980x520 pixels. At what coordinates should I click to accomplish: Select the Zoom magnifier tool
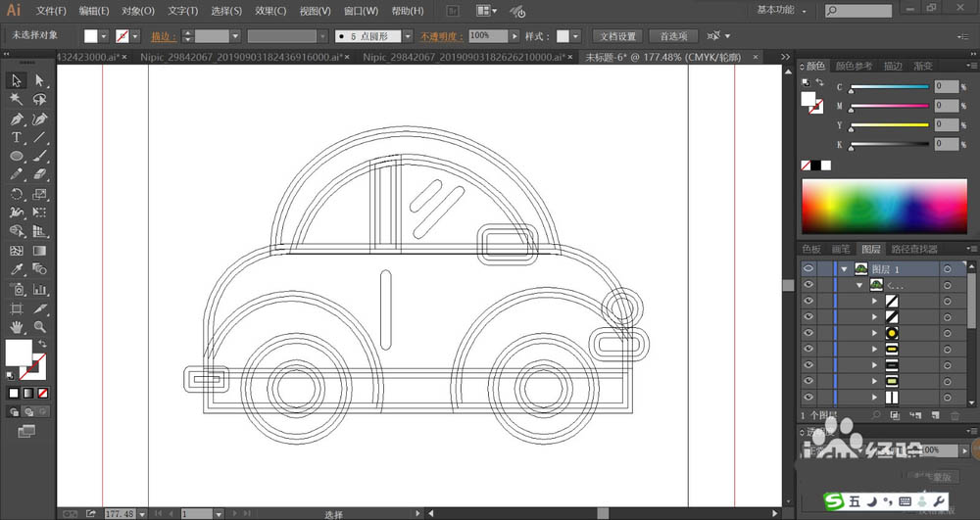(39, 326)
